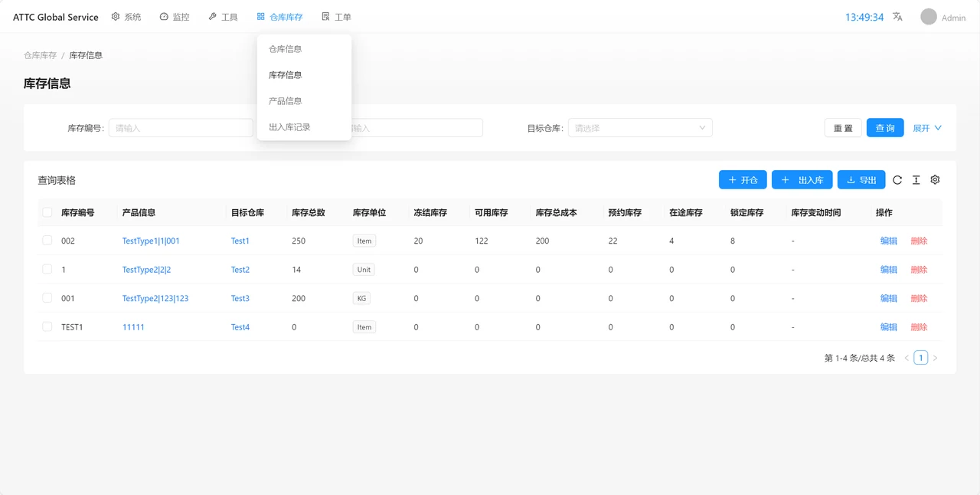Open the 监控 top menu
The width and height of the screenshot is (980, 495).
[175, 17]
